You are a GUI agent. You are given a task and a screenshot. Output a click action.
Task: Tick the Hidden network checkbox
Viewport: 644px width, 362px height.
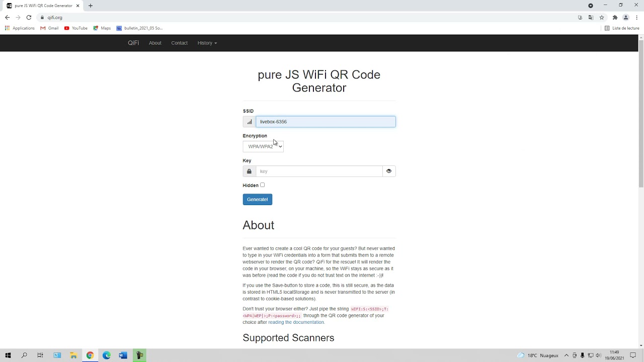262,185
